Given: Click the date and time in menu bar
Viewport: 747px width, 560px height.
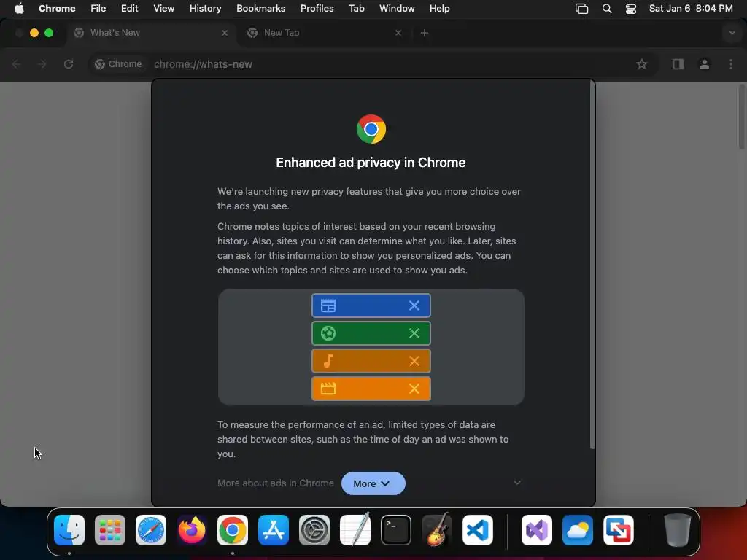Looking at the screenshot, I should tap(691, 8).
